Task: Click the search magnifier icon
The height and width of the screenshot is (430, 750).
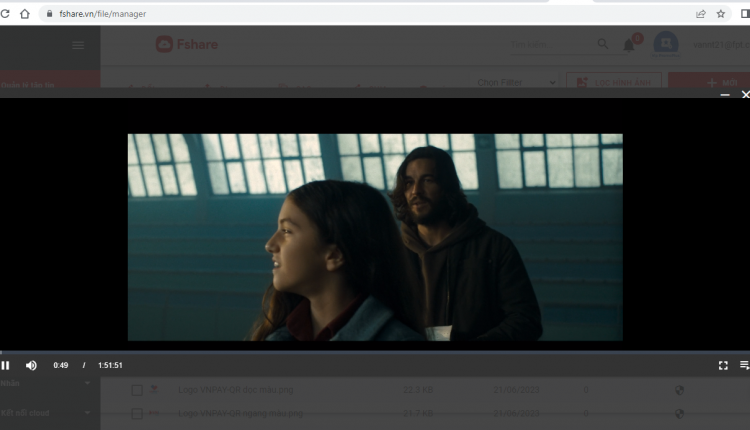Action: pos(603,44)
